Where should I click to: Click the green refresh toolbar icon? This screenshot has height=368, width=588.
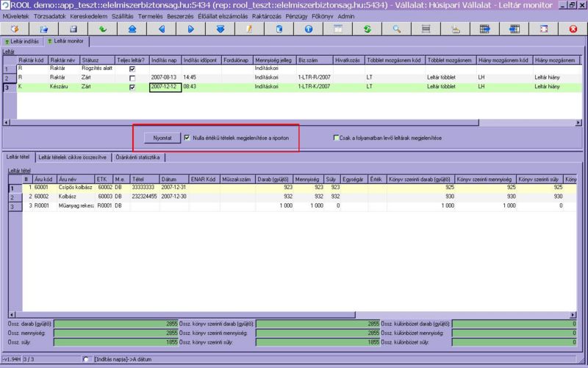(367, 29)
